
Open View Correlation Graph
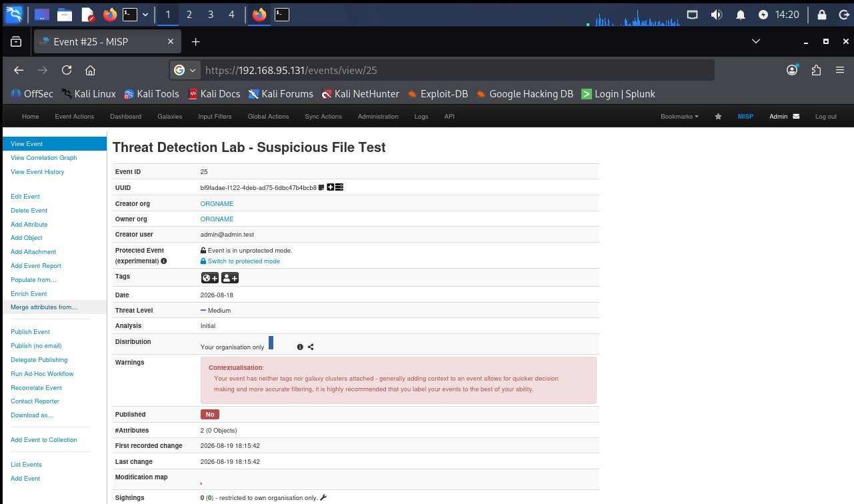click(x=44, y=158)
